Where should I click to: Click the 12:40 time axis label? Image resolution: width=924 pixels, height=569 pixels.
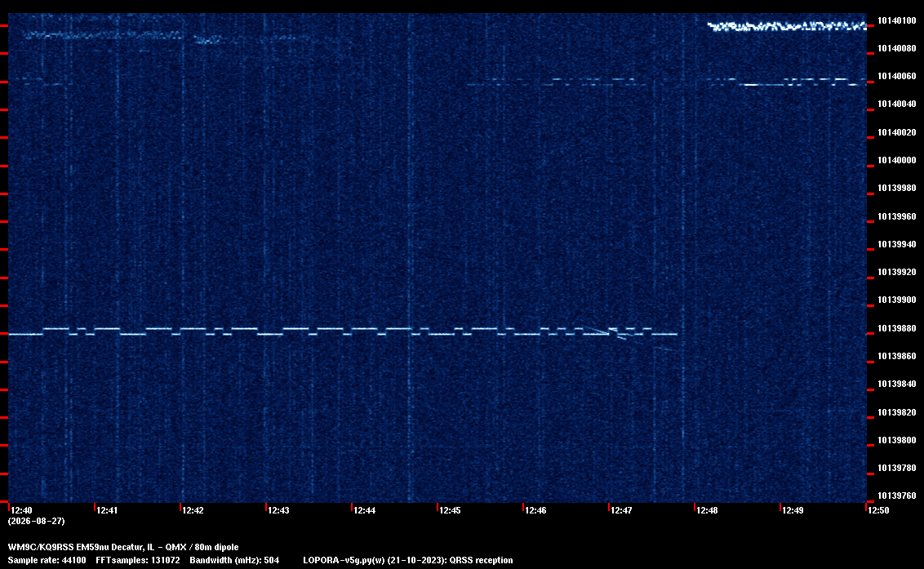[x=21, y=510]
